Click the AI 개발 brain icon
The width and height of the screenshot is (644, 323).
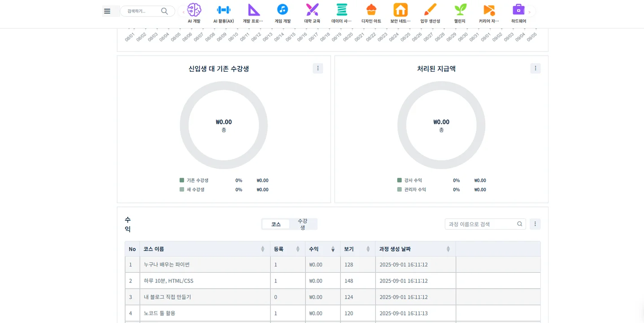click(x=194, y=10)
